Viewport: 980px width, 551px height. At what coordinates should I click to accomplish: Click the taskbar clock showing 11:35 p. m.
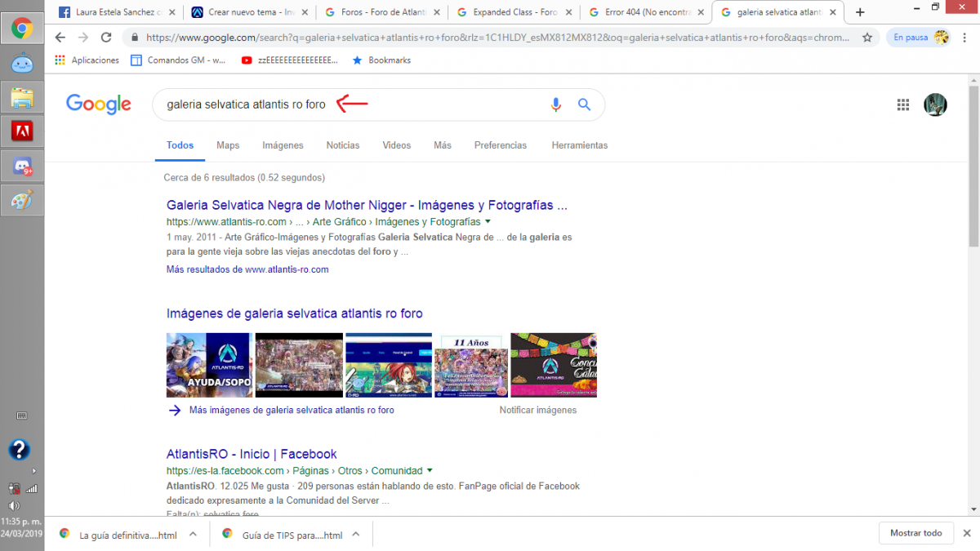tap(20, 523)
